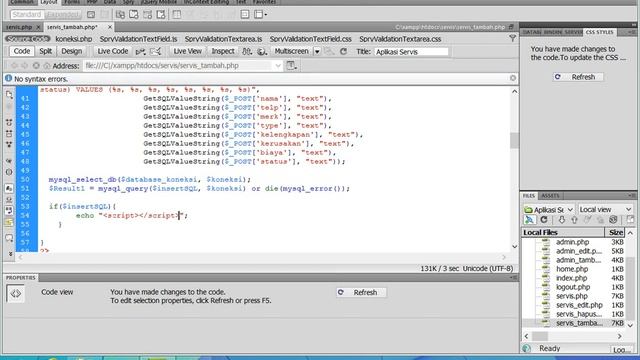Click filter related files funnel icon
This screenshot has width=640, height=360.
(x=512, y=38)
